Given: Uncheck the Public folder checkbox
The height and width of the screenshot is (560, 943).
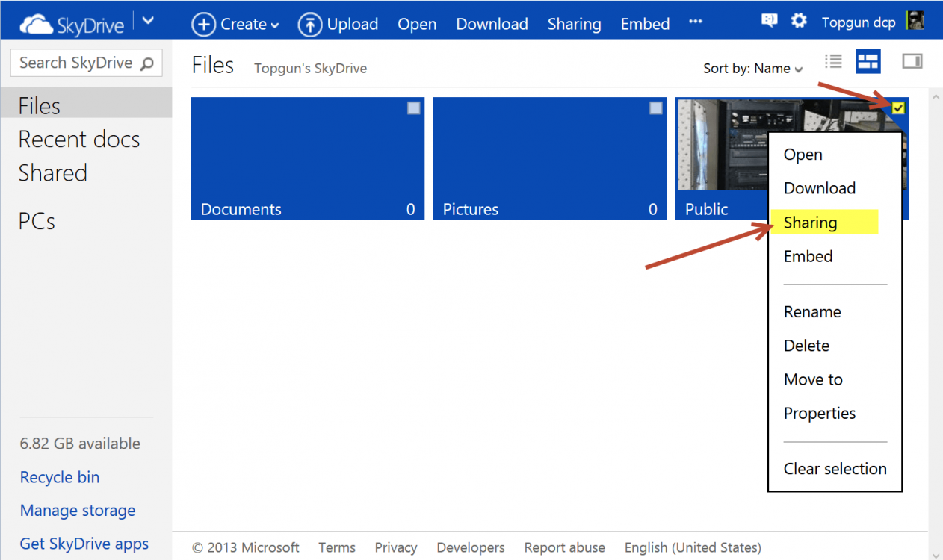Looking at the screenshot, I should [x=898, y=108].
